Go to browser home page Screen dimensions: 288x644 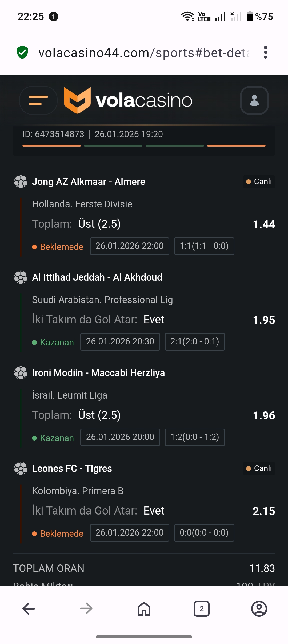coord(144,609)
